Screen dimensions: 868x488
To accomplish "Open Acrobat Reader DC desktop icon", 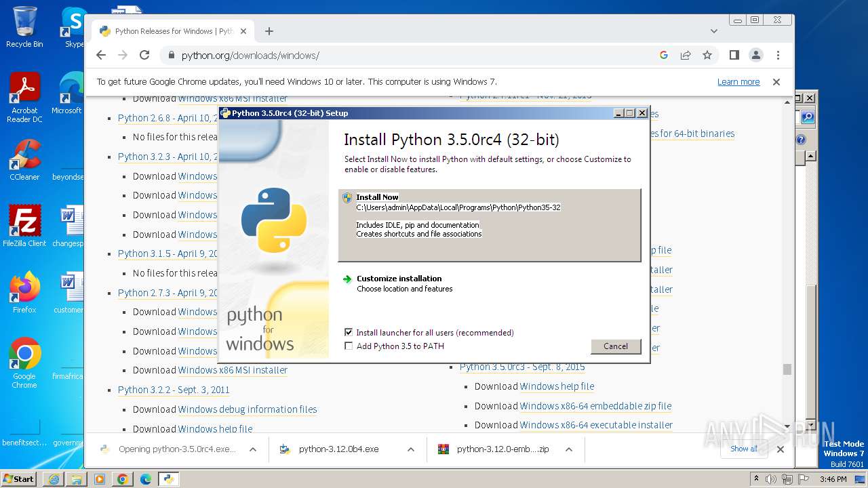I will 24,98.
